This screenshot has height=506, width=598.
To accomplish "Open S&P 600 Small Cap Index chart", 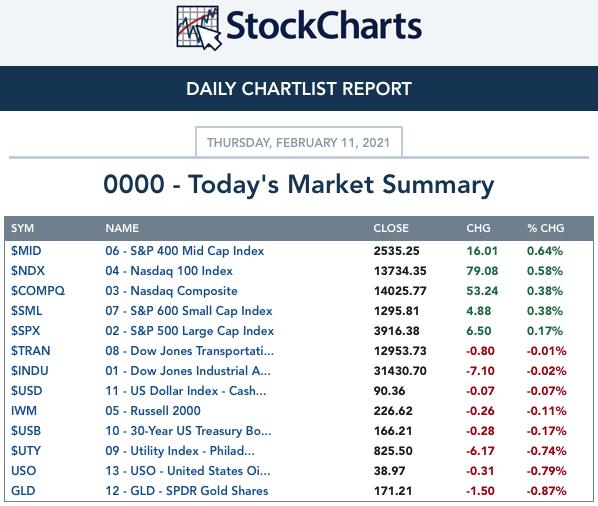I will point(189,311).
